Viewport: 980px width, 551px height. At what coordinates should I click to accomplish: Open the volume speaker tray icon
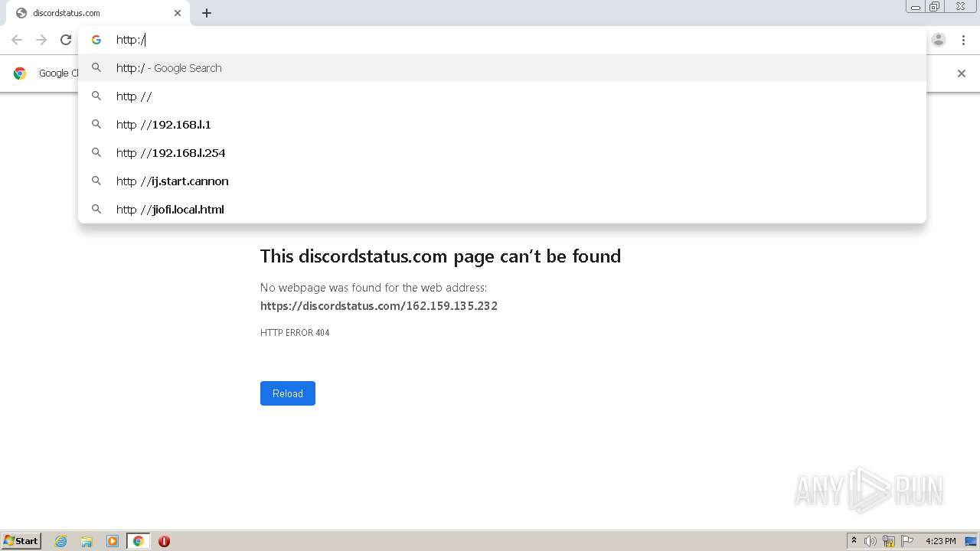tap(871, 541)
